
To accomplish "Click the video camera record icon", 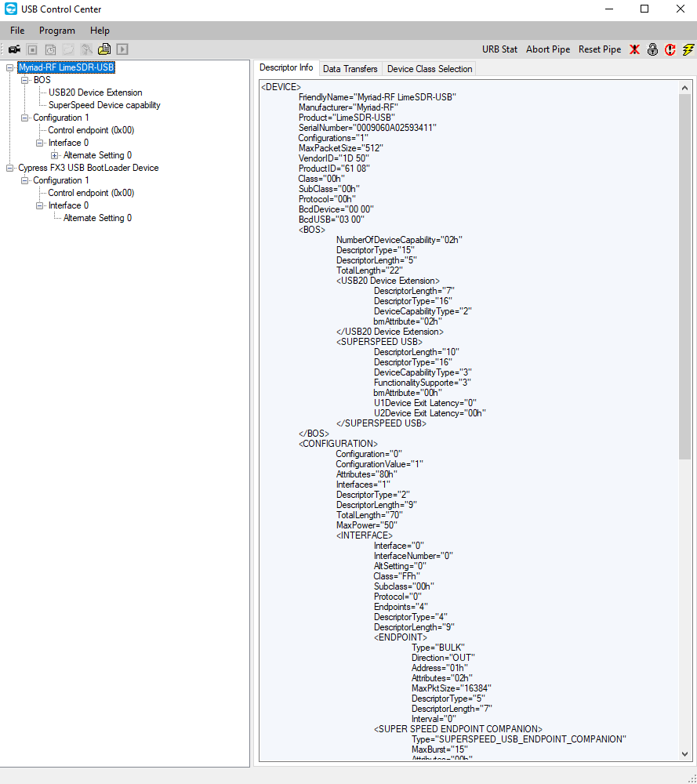I will (x=14, y=49).
